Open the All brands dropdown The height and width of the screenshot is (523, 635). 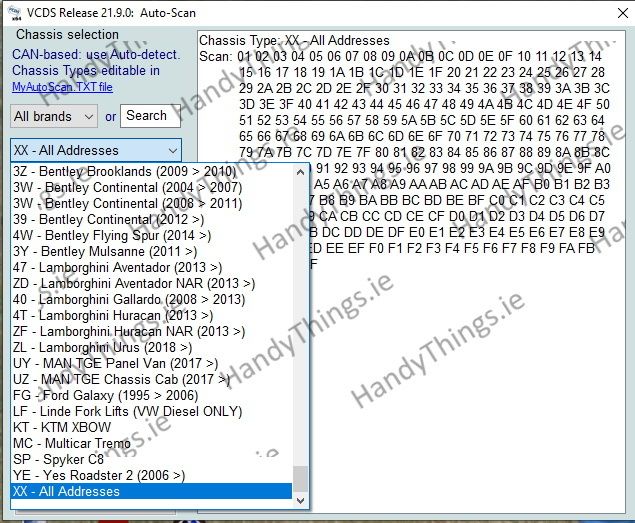(54, 116)
